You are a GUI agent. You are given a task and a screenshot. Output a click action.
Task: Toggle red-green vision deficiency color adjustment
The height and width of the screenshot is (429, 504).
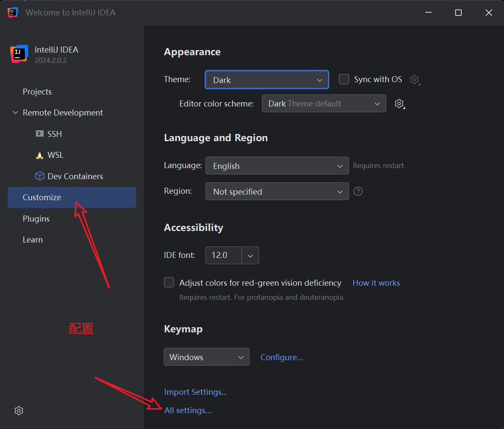point(169,283)
